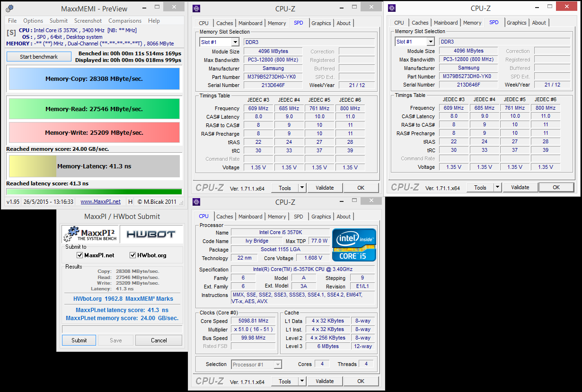Click the green progress bar under latency score
The height and width of the screenshot is (392, 582).
point(94,192)
